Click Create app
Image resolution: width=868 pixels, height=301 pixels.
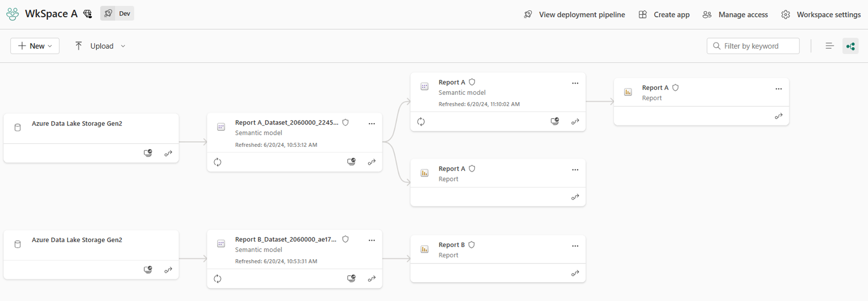tap(664, 15)
